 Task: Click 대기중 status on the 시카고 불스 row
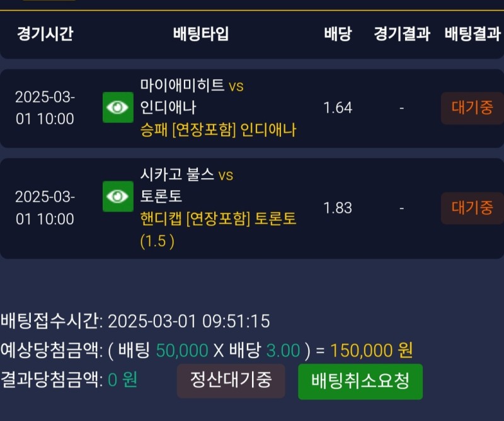coord(472,208)
